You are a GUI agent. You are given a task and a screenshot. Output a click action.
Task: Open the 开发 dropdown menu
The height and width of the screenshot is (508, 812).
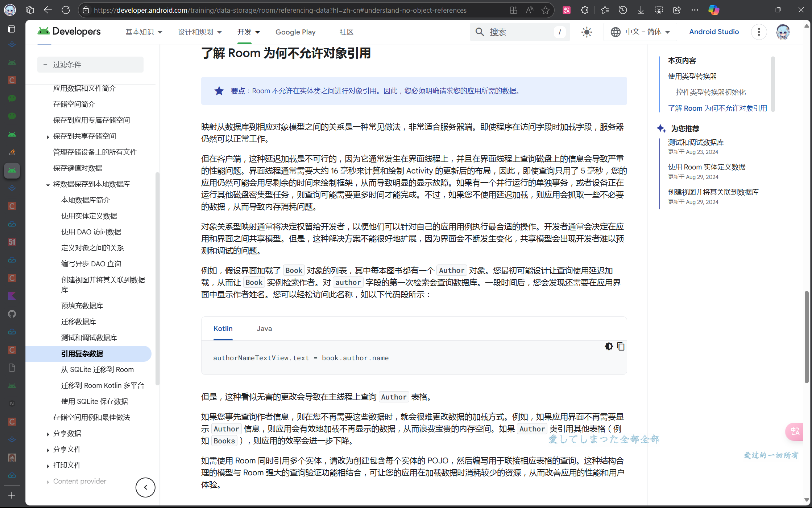pos(248,32)
